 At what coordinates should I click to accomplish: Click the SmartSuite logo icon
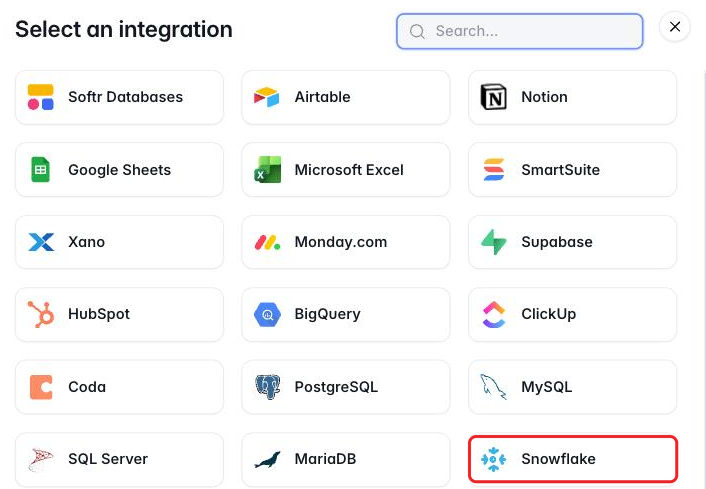click(493, 169)
